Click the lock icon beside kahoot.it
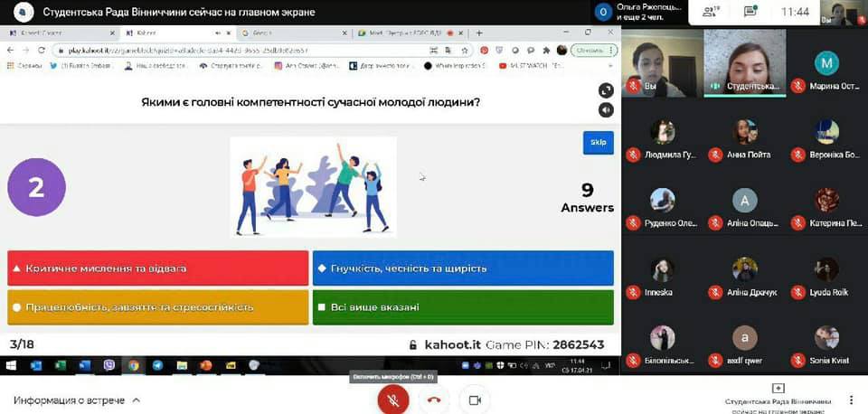This screenshot has height=414, width=868. pos(412,345)
